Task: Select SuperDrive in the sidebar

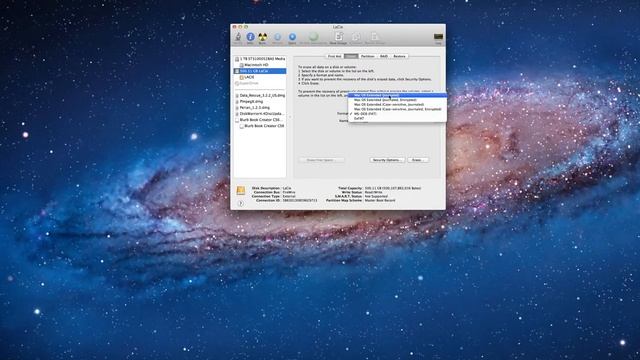Action: (x=260, y=83)
